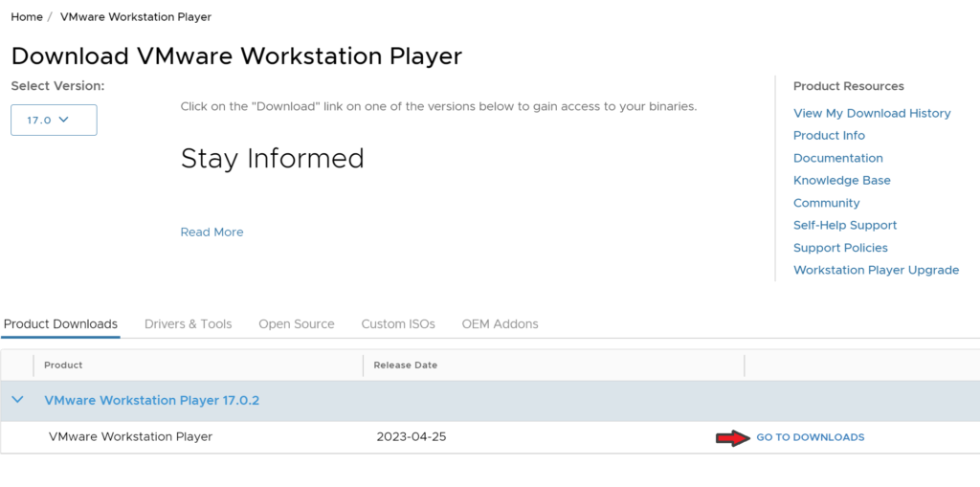980x487 pixels.
Task: Switch to the Drivers & Tools tab
Action: (189, 323)
